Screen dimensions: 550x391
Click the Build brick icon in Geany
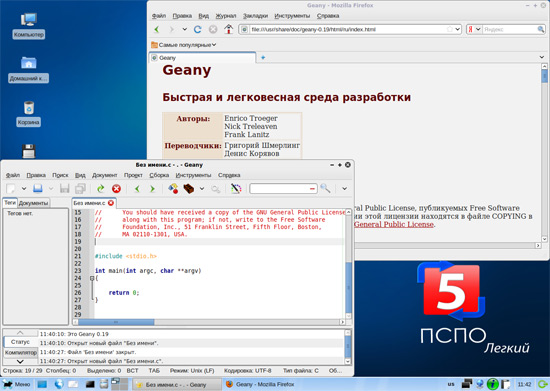pyautogui.click(x=188, y=189)
